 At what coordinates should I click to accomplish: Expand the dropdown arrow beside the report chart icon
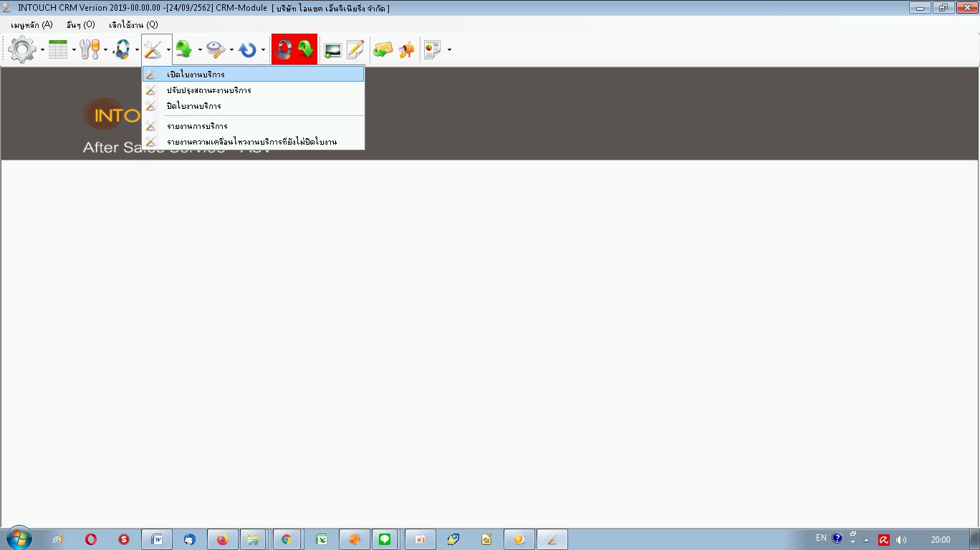click(x=449, y=49)
